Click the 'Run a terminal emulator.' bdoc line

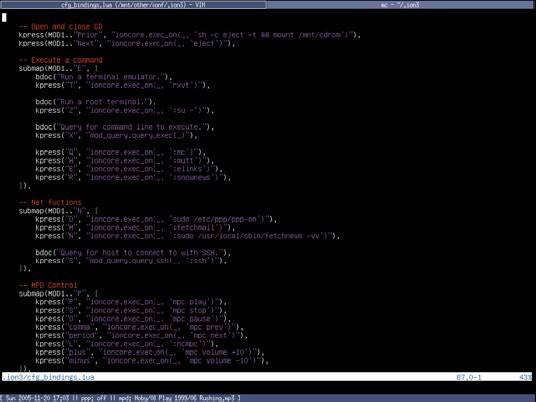[x=104, y=77]
